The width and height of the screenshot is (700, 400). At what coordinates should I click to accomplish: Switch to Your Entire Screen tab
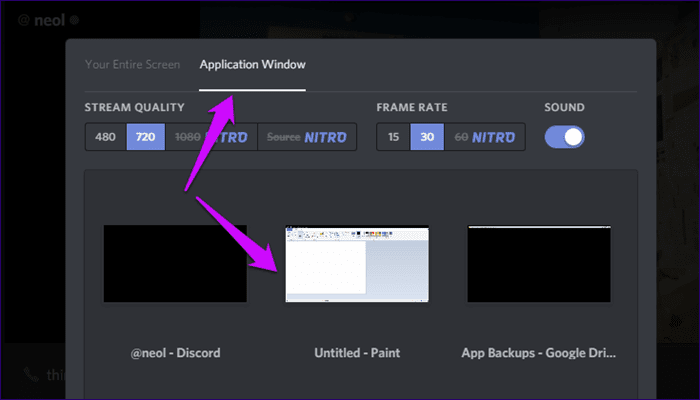[x=133, y=65]
